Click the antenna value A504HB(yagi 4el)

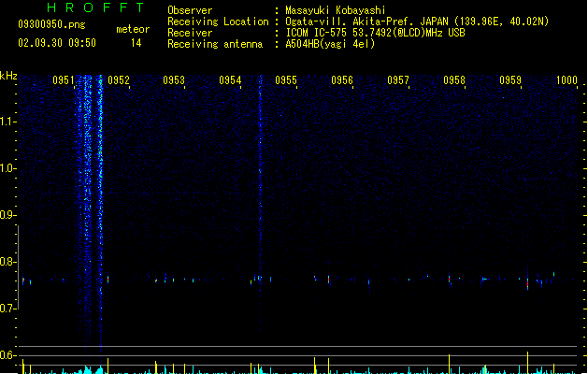(x=330, y=44)
